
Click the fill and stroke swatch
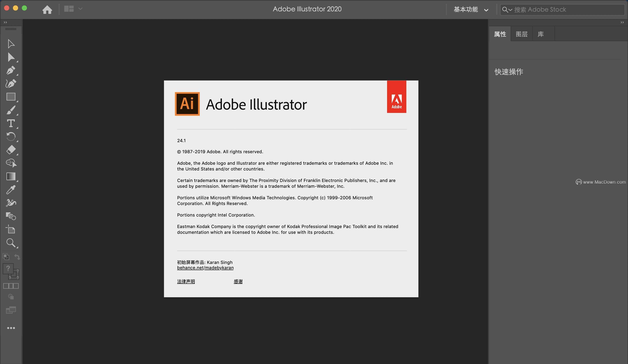[x=11, y=272]
